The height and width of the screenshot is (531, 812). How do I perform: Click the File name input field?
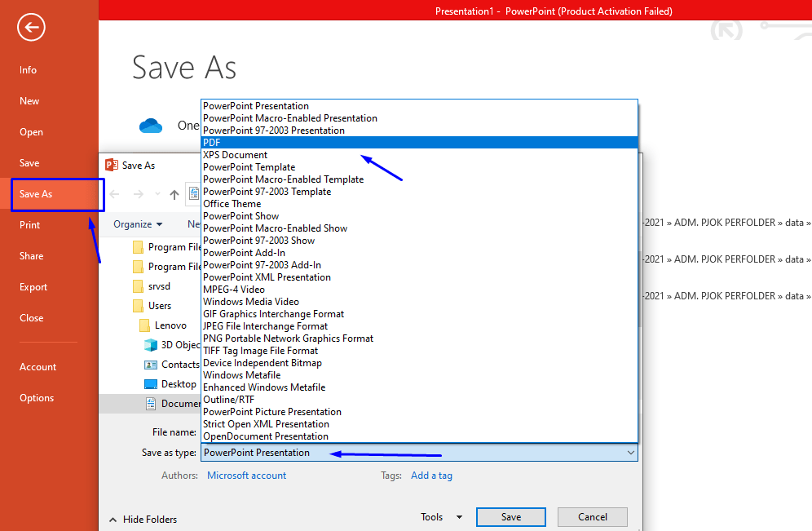pyautogui.click(x=326, y=431)
